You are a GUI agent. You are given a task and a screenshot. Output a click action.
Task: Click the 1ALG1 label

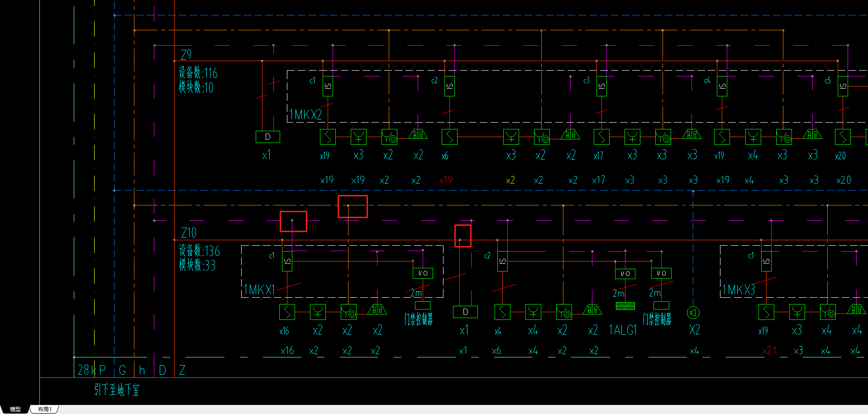click(623, 330)
